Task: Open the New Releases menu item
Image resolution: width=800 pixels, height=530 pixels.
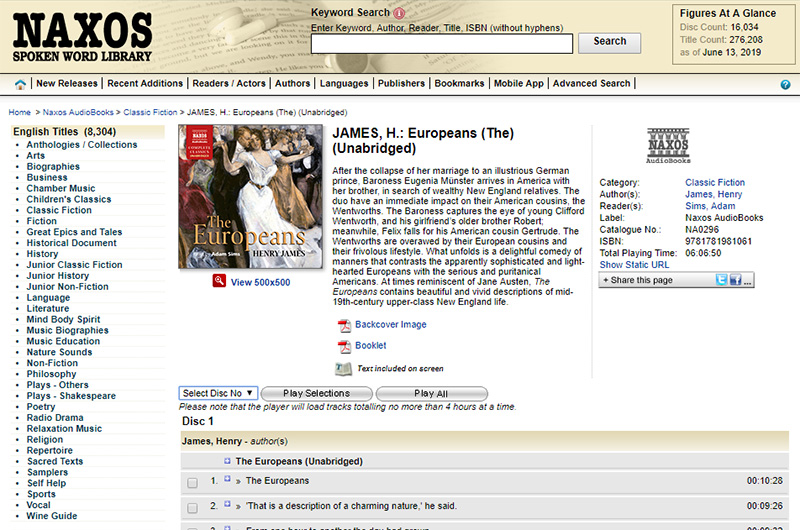Action: [x=67, y=84]
